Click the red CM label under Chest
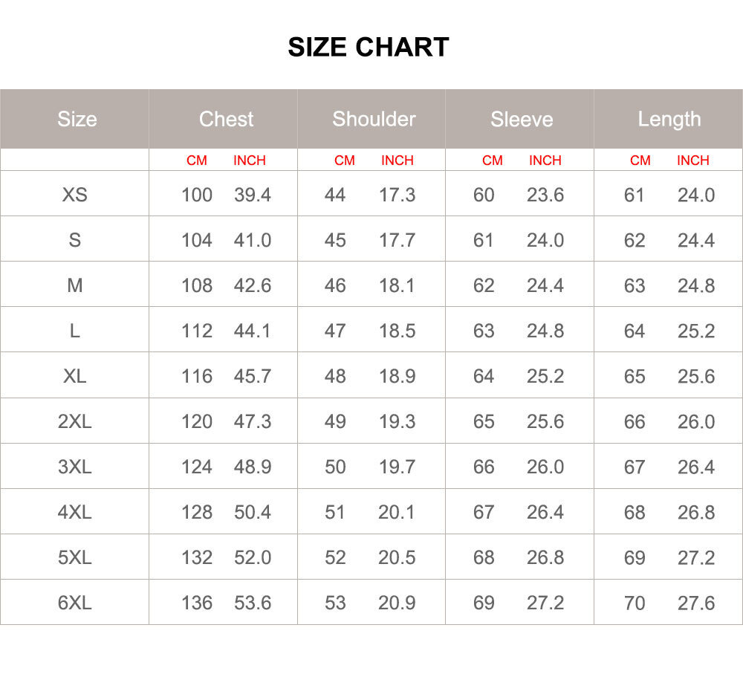The width and height of the screenshot is (743, 700). point(197,161)
